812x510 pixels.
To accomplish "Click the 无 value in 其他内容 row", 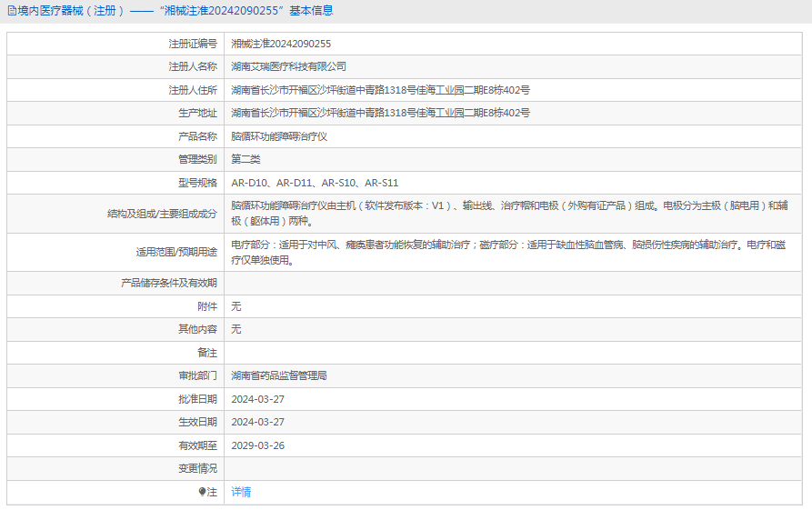I will click(x=236, y=329).
